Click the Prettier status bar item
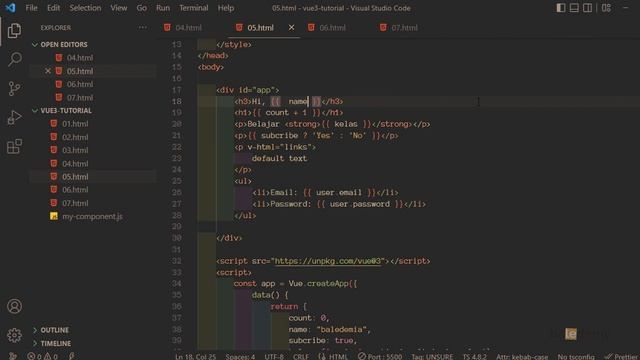The image size is (640, 360). click(x=622, y=356)
